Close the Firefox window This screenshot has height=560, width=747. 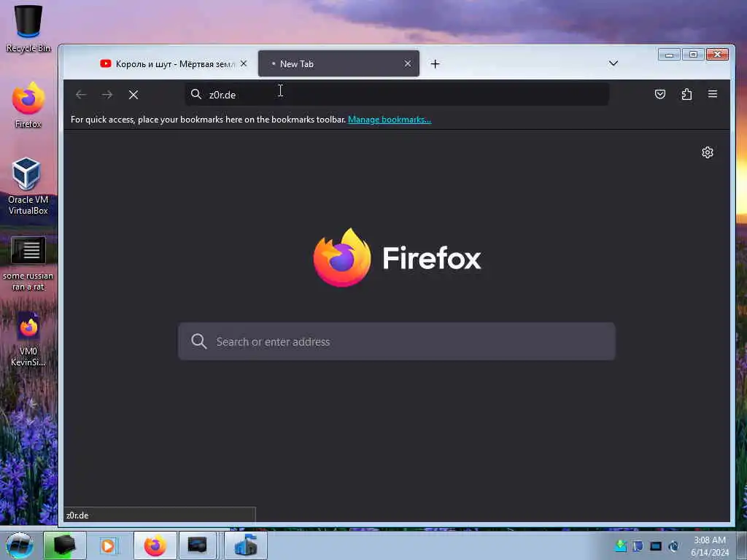[x=718, y=54]
